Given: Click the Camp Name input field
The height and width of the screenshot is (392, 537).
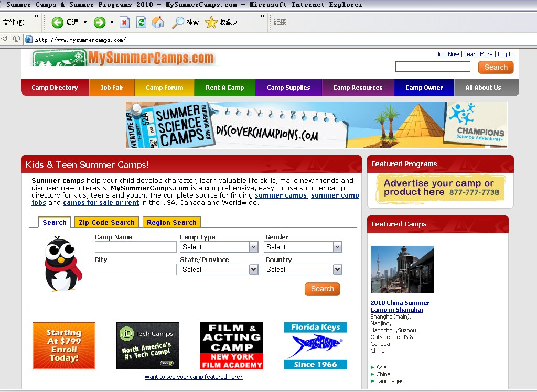Looking at the screenshot, I should [136, 247].
